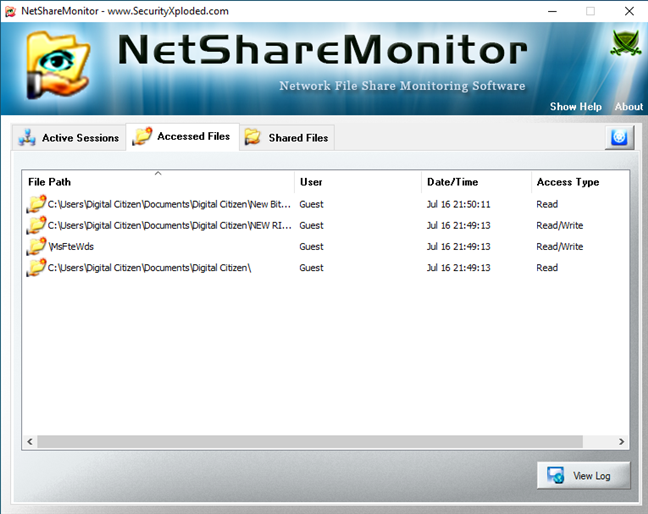Sort by the User column header
648x514 pixels.
click(x=358, y=182)
